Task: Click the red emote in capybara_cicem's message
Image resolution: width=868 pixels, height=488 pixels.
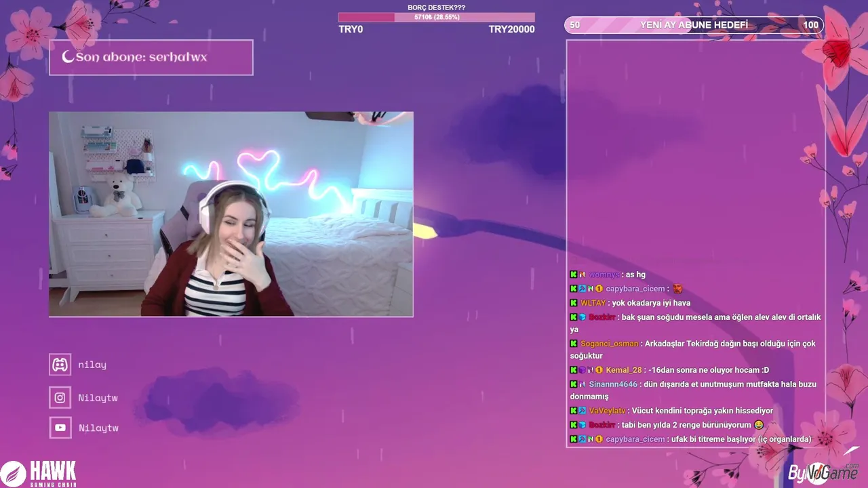Action: (677, 289)
